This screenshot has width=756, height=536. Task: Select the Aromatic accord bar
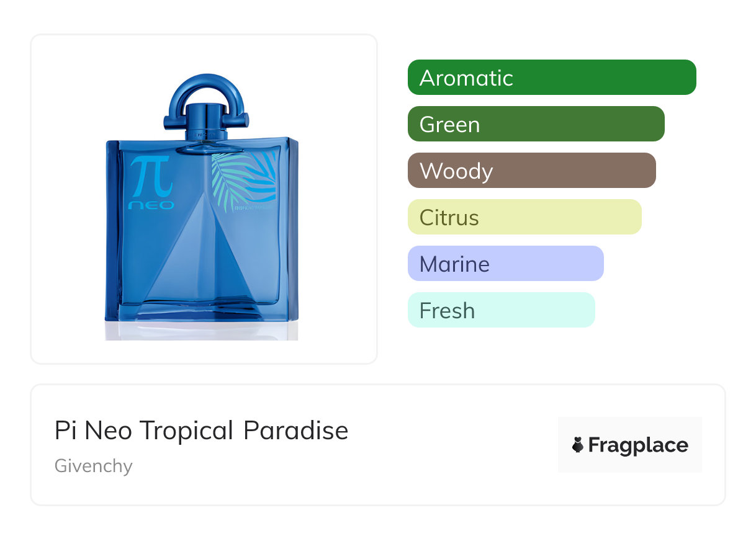click(551, 78)
